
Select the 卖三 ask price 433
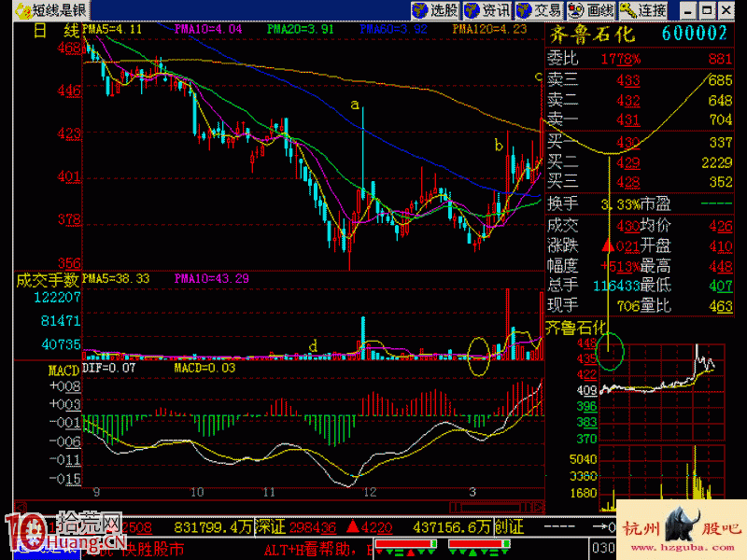point(627,80)
